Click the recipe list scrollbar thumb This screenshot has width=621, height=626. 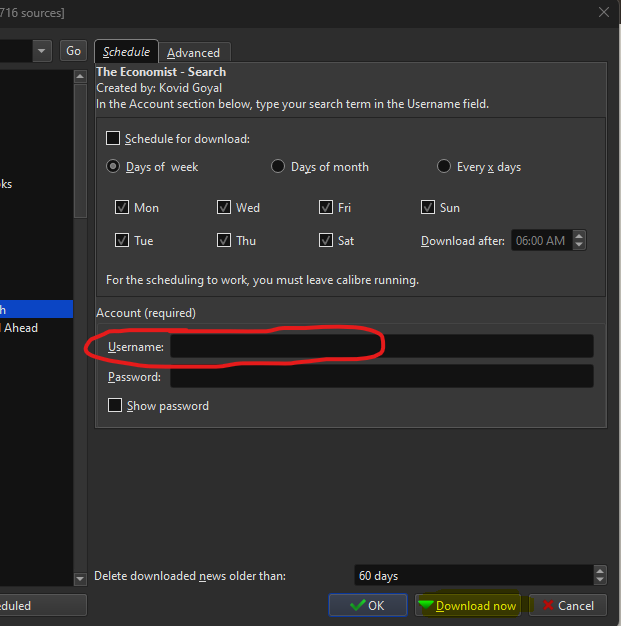coord(80,151)
